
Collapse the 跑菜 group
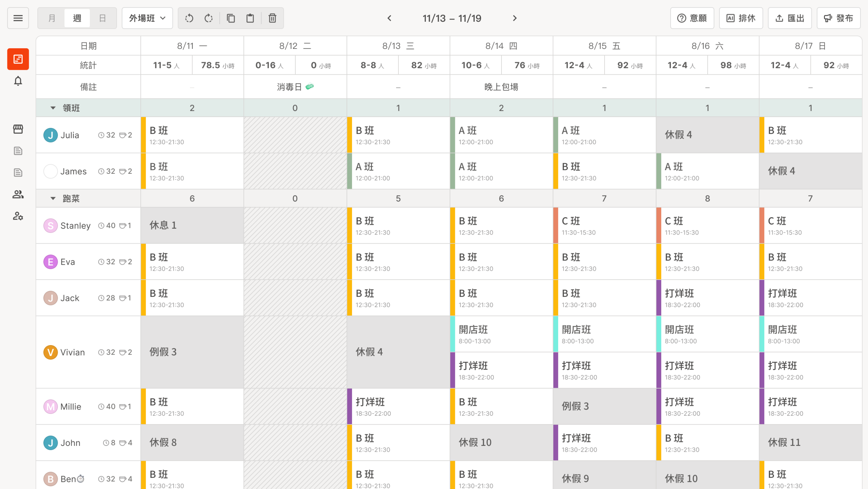[53, 199]
